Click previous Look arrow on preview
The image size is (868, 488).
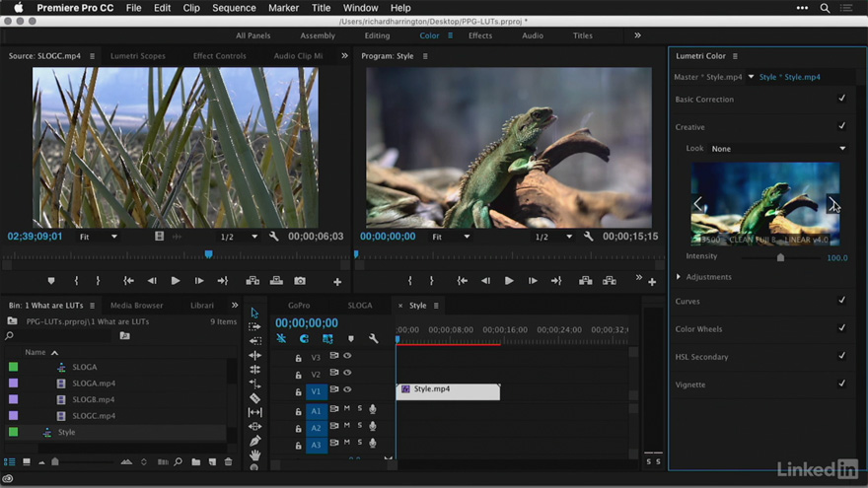(x=698, y=203)
